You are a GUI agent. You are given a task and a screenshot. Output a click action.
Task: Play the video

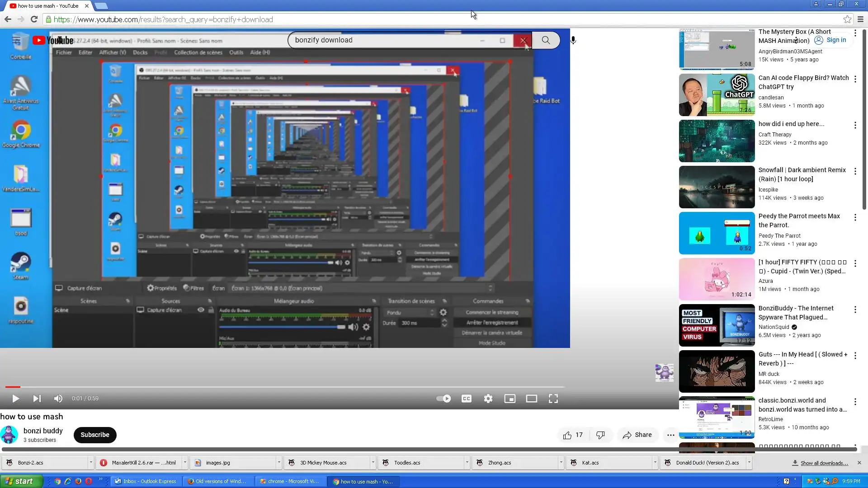[15, 399]
